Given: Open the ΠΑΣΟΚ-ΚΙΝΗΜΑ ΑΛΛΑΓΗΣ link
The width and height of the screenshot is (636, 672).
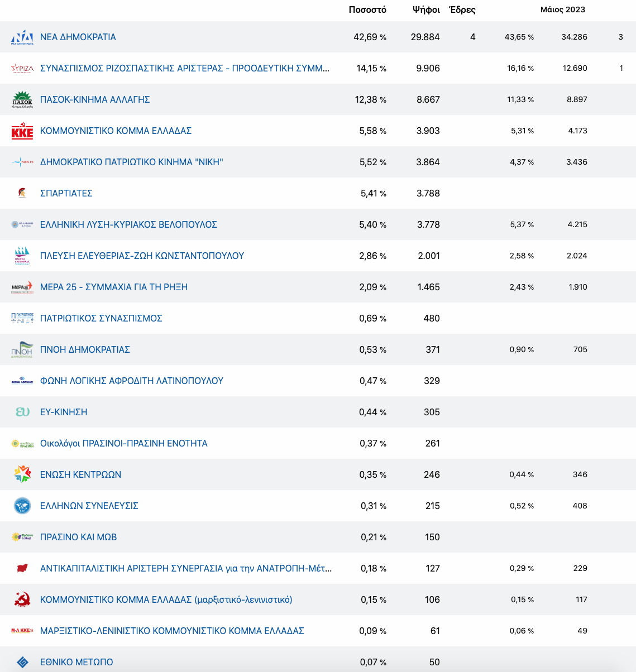Looking at the screenshot, I should click(95, 99).
